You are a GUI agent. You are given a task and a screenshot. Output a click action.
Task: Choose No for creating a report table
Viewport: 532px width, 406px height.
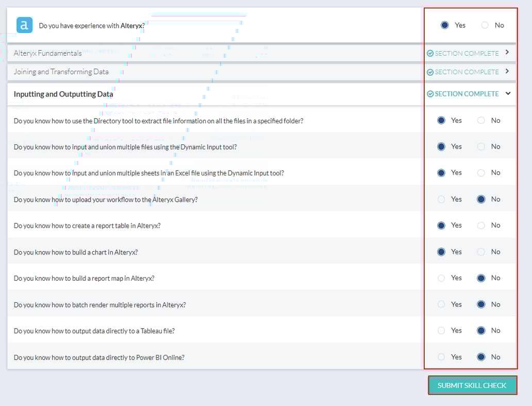[481, 225]
